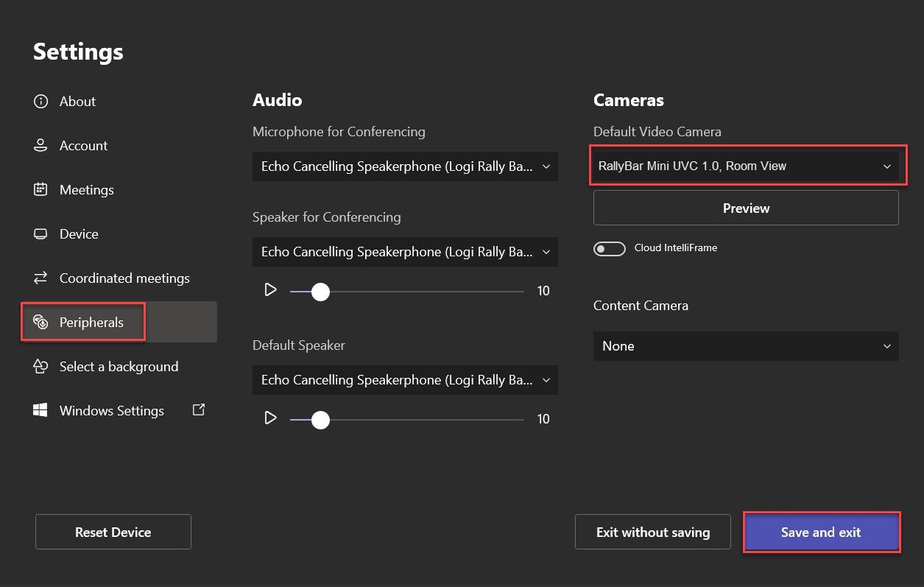Click the Coordinated meetings arrows icon
This screenshot has width=924, height=587.
click(40, 278)
